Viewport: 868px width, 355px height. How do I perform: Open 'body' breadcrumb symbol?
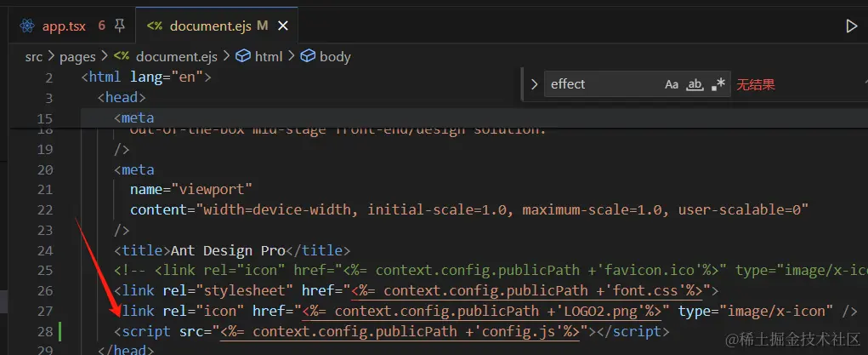[335, 56]
